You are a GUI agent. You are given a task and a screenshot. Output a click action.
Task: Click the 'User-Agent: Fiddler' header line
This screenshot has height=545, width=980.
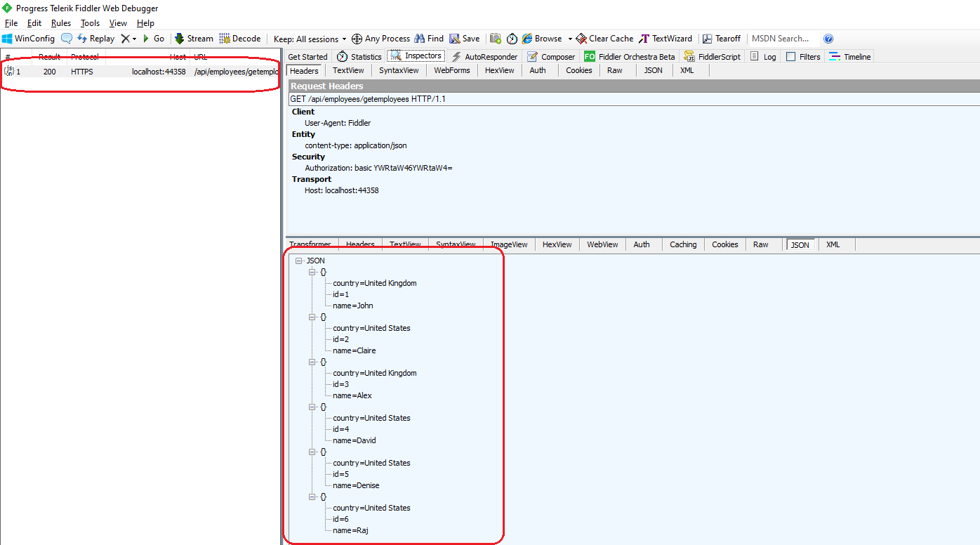[x=338, y=123]
